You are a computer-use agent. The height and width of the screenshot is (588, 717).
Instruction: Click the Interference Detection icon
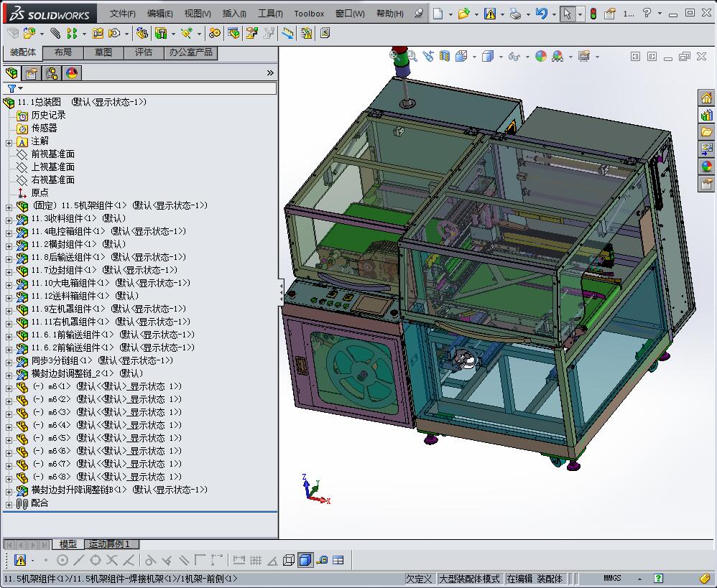tap(306, 33)
